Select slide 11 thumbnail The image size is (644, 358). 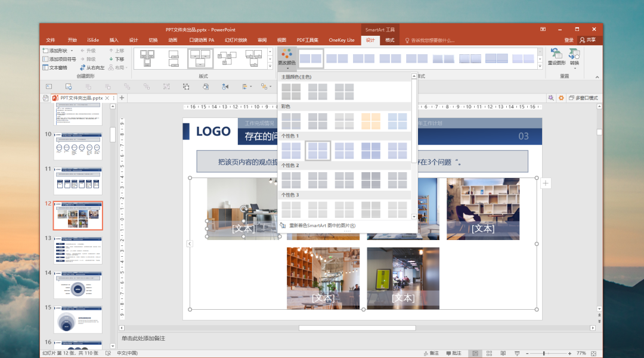[78, 181]
